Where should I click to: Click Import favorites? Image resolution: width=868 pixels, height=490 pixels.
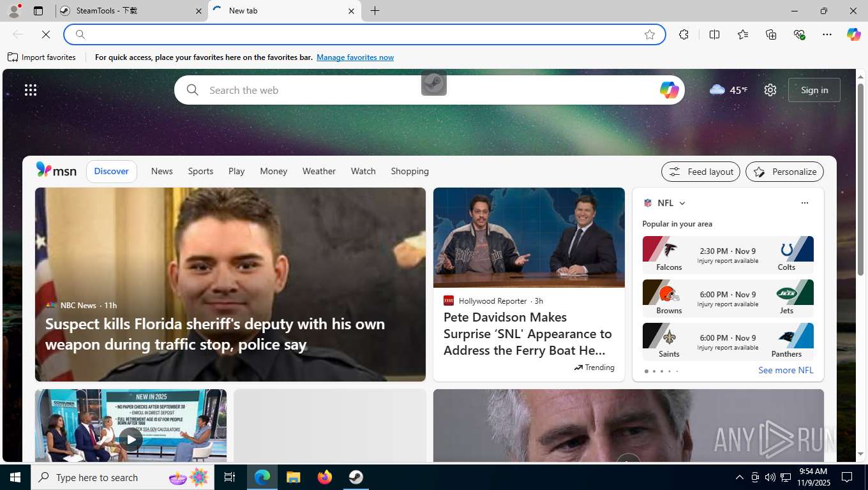tap(42, 57)
